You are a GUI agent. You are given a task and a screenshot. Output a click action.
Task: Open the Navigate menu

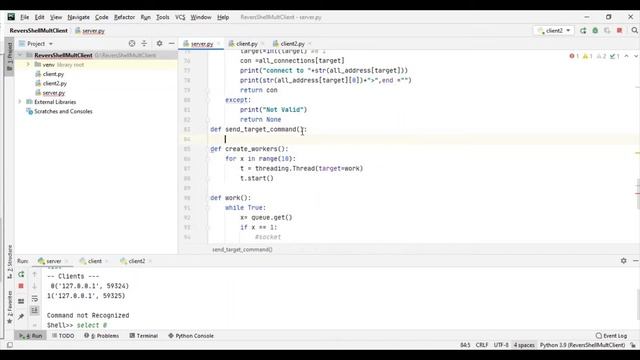[x=78, y=17]
